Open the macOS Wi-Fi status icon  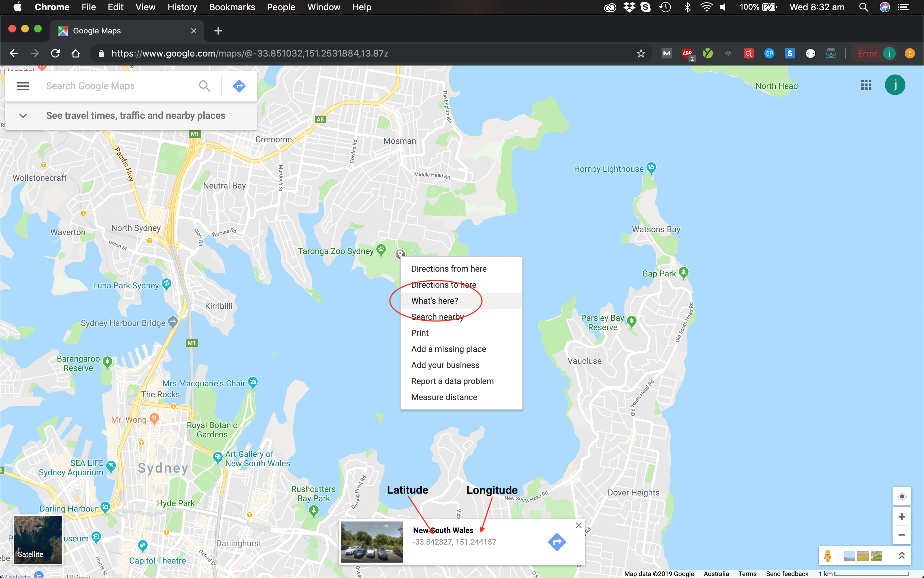click(x=706, y=7)
